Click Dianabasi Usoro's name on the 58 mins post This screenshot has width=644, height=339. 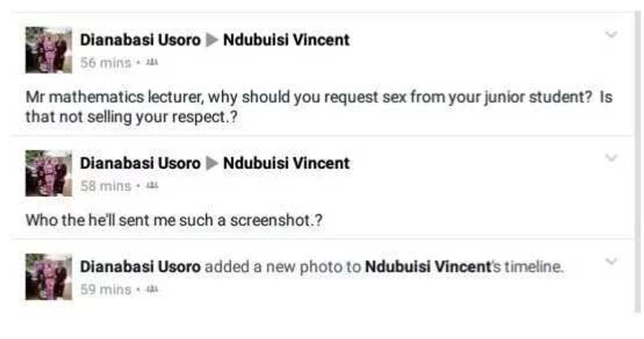click(x=140, y=163)
